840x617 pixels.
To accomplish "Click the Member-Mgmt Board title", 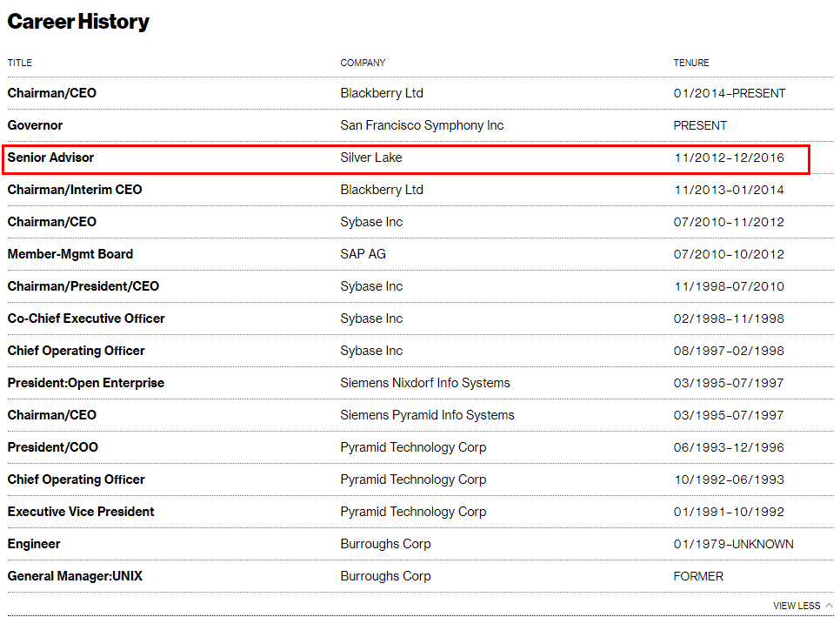I will [70, 254].
